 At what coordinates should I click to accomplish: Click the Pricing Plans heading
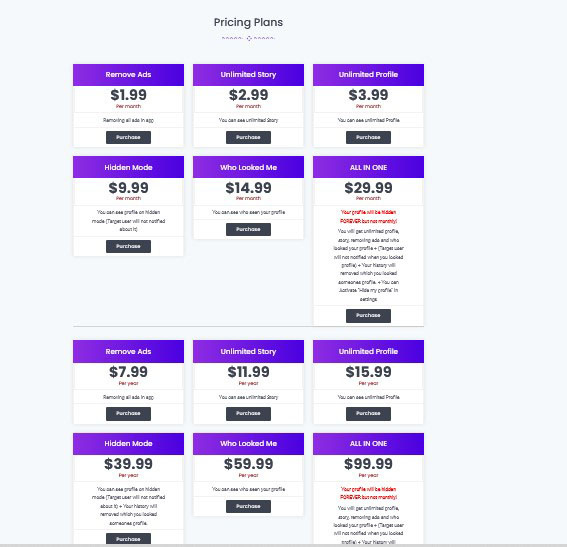pyautogui.click(x=248, y=22)
